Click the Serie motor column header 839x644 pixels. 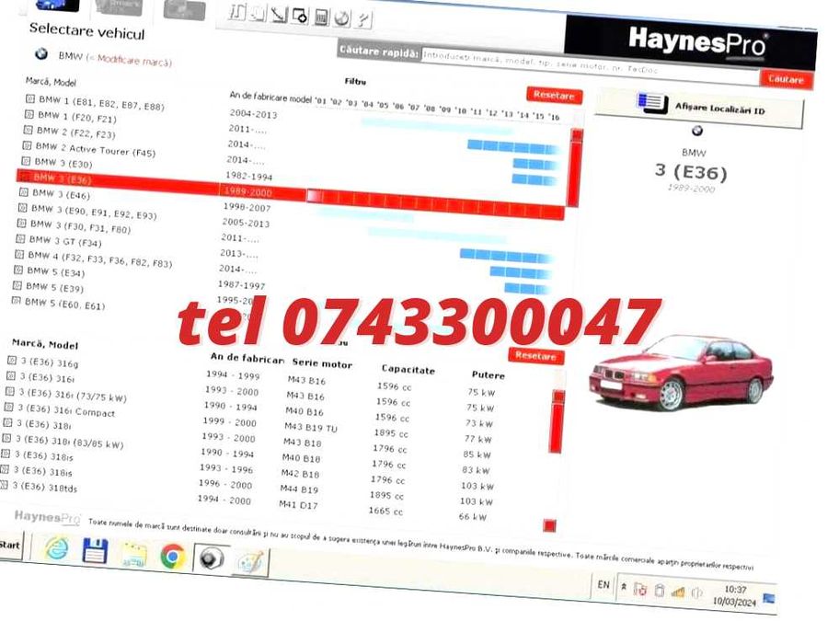(322, 363)
